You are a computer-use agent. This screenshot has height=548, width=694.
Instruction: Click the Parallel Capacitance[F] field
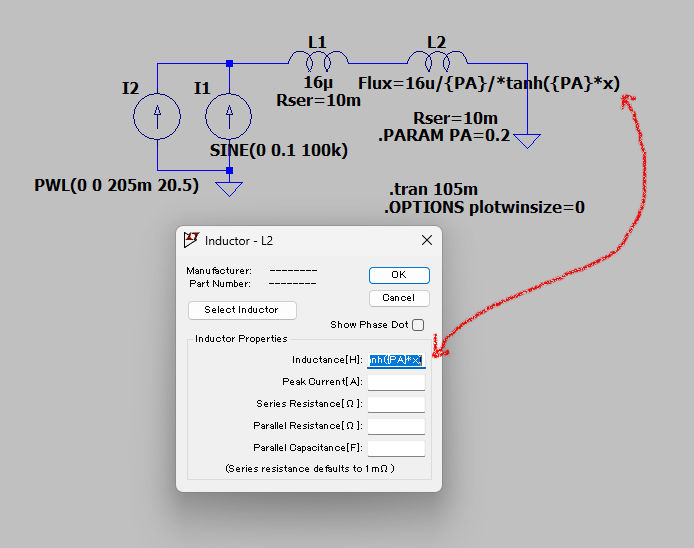pos(396,448)
